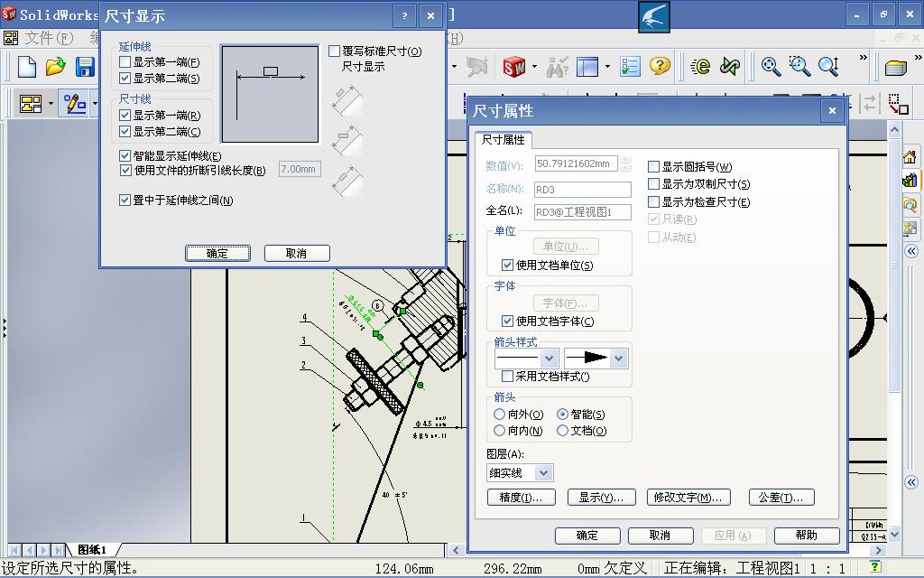Click the New document icon
924x578 pixels.
coord(27,67)
